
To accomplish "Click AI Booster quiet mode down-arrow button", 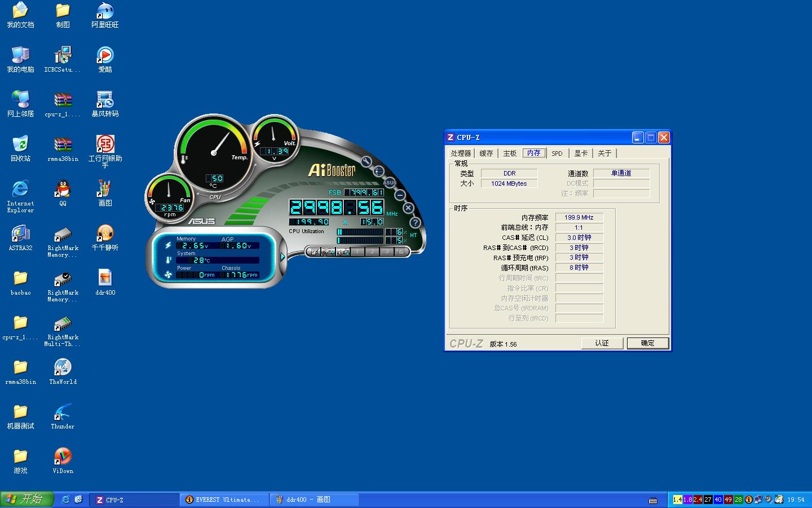I will [x=343, y=252].
